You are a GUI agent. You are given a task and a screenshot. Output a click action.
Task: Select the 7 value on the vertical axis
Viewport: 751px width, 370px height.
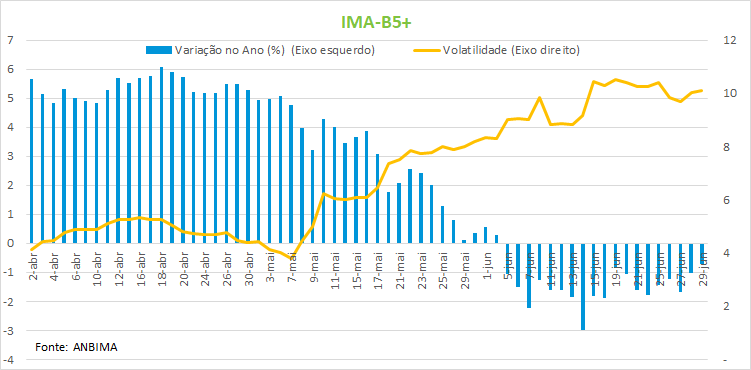point(10,40)
